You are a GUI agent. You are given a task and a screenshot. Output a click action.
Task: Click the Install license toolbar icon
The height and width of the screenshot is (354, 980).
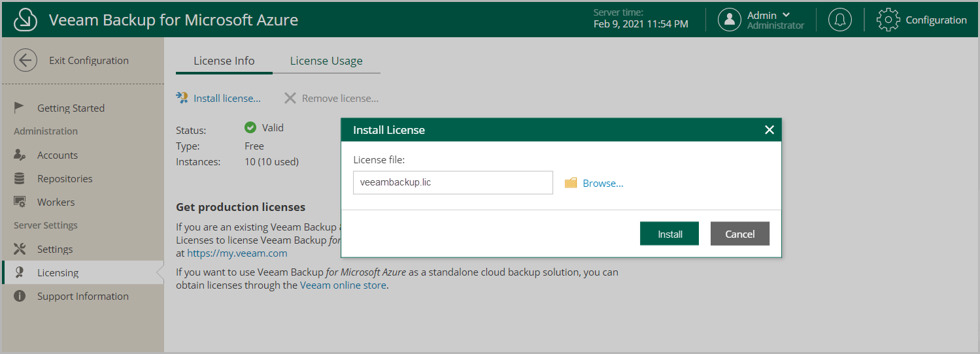pos(182,98)
